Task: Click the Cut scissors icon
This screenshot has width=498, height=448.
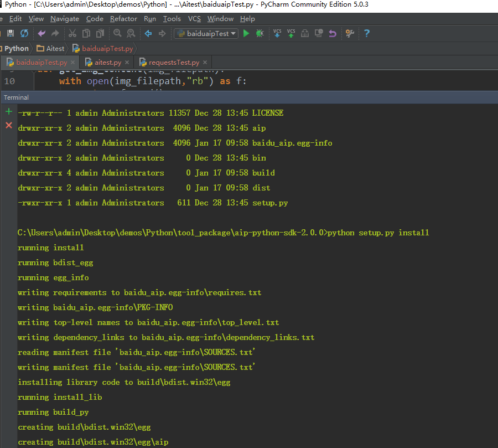Action: coord(72,34)
